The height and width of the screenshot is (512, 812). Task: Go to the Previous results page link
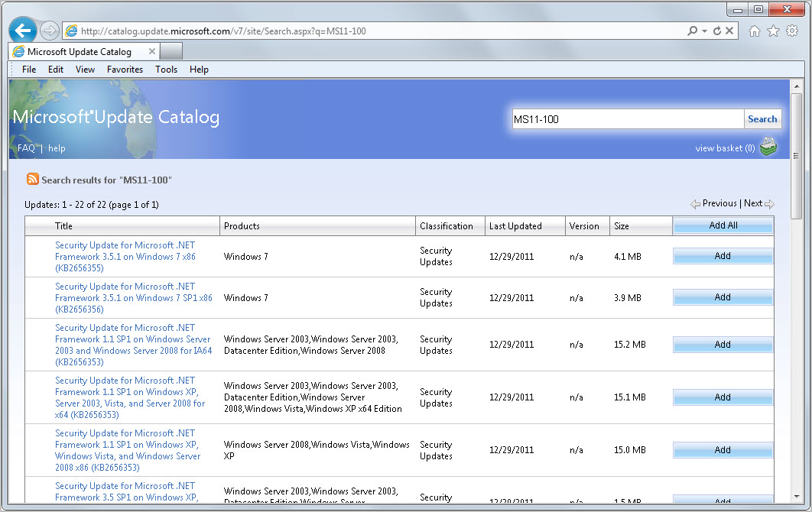click(719, 203)
